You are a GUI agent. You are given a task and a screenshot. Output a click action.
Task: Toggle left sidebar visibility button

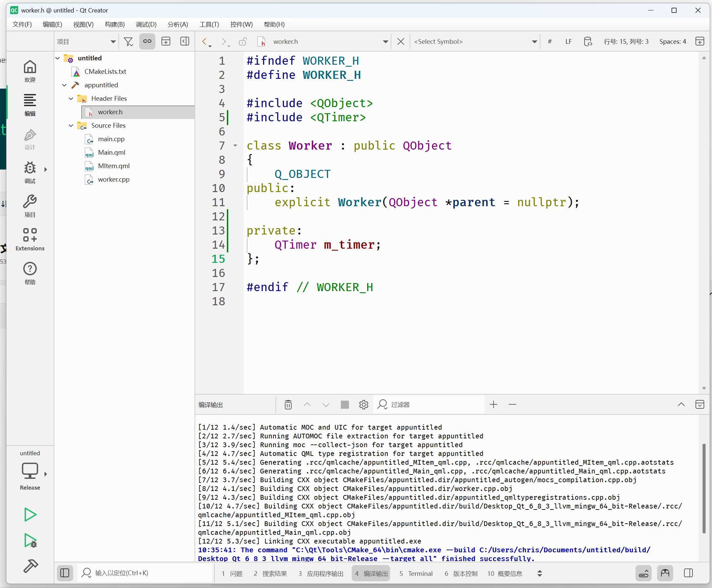click(x=65, y=573)
